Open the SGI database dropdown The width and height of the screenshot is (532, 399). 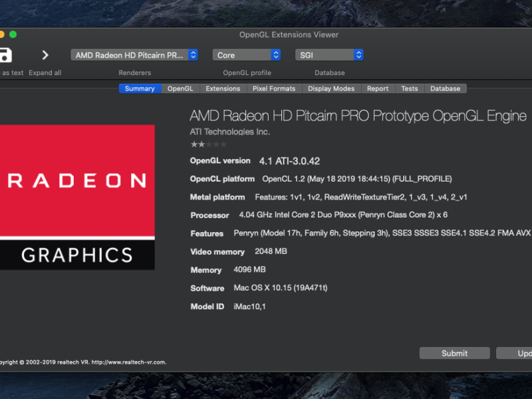coord(329,55)
